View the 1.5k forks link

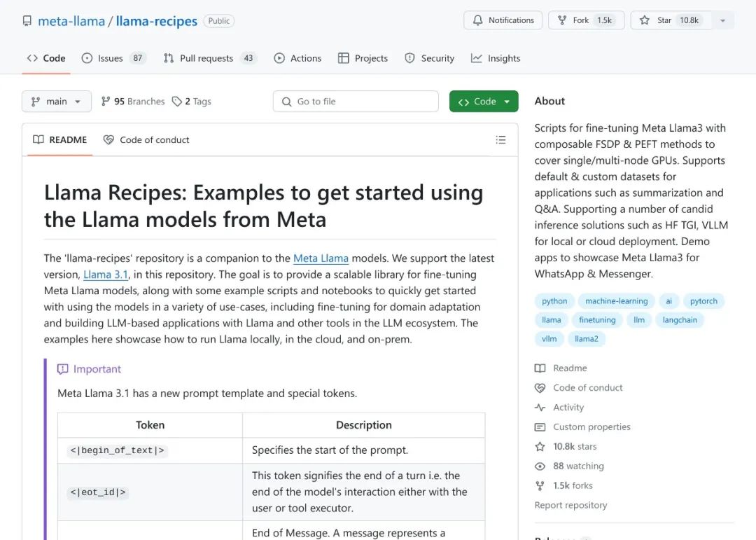pyautogui.click(x=563, y=486)
